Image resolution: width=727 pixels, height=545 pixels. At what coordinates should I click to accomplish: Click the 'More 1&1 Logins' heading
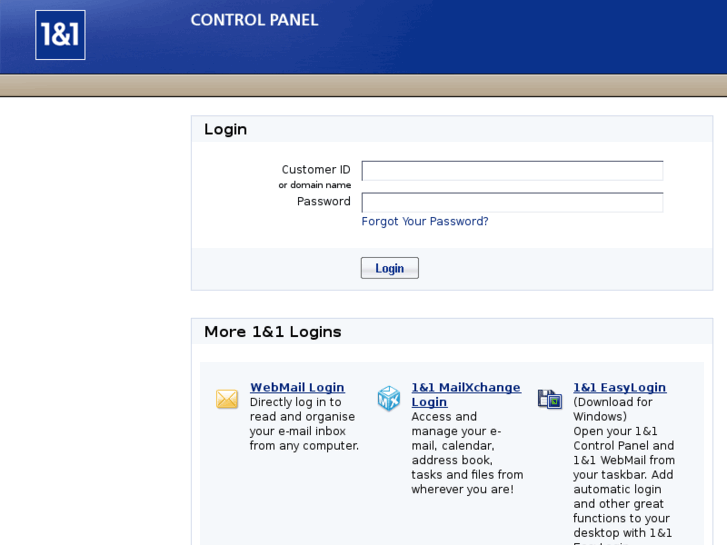click(x=273, y=332)
